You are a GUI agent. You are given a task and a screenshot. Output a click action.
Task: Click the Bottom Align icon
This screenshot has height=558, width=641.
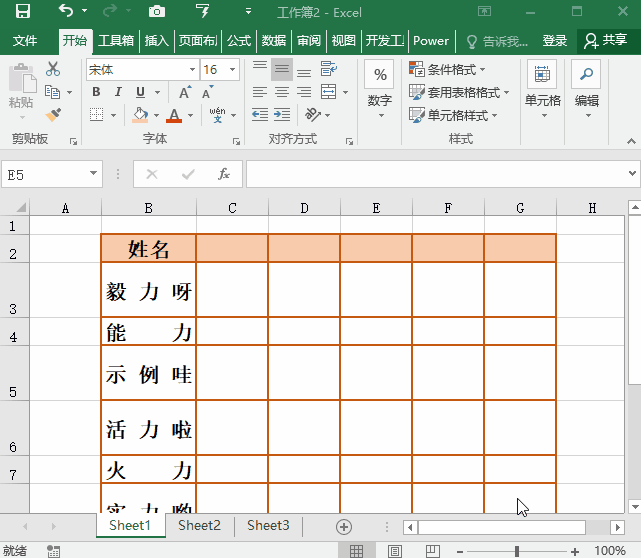(304, 74)
